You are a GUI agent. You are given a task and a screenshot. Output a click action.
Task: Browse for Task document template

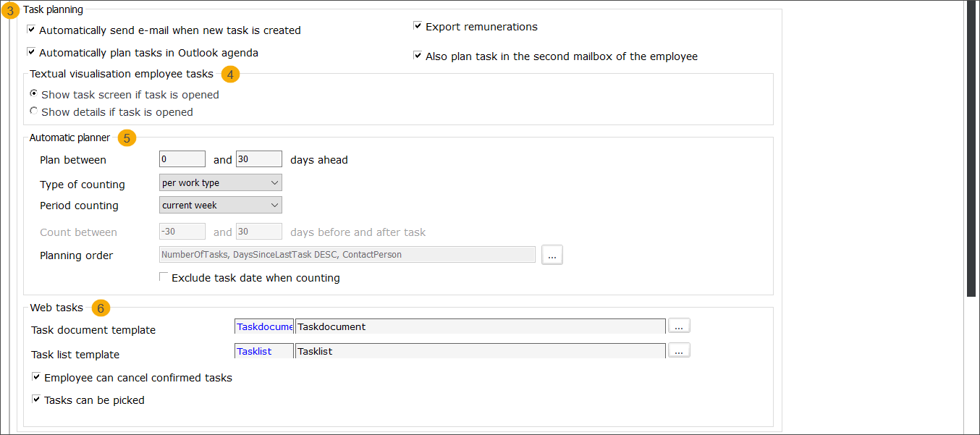coord(679,326)
